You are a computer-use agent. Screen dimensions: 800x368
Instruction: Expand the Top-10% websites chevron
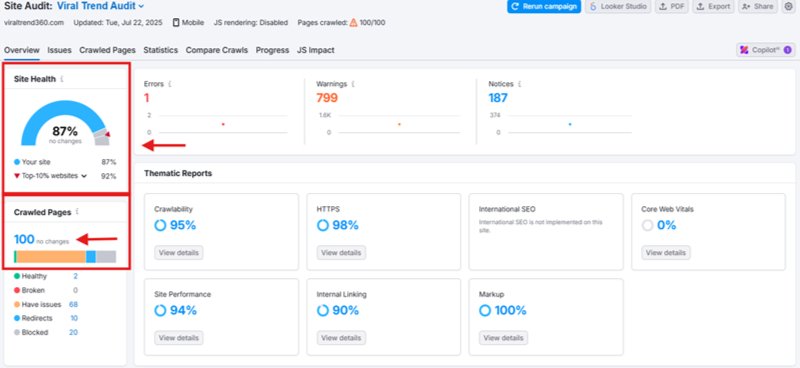(84, 176)
